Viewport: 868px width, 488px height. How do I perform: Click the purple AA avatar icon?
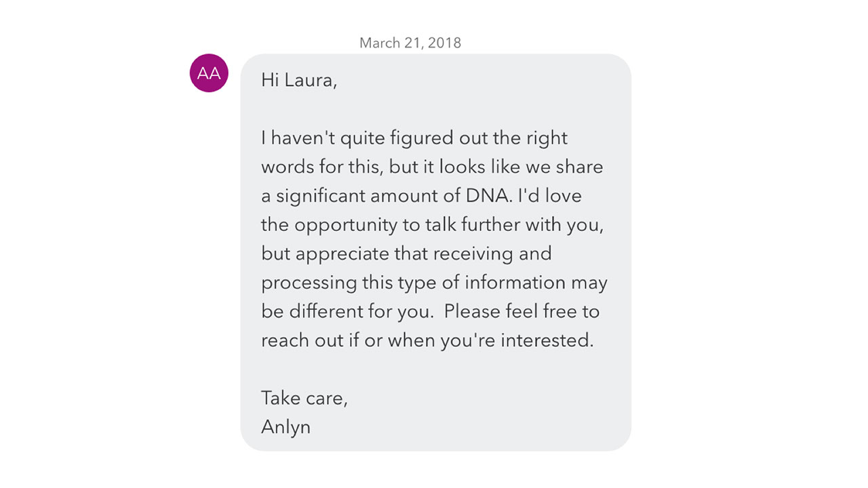pos(209,73)
